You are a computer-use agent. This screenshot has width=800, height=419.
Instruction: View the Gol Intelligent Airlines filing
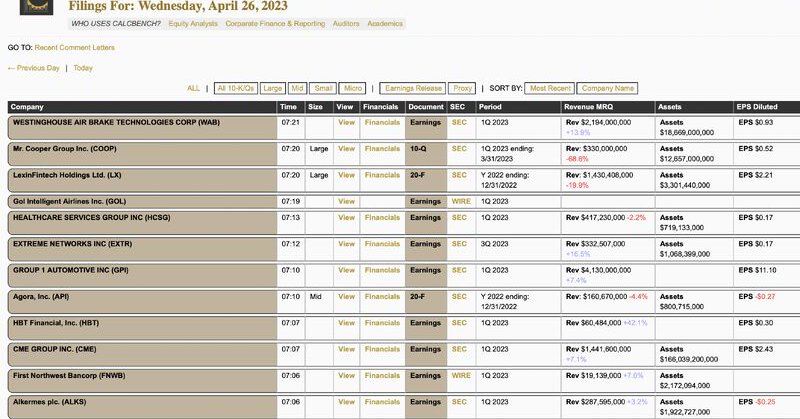[x=346, y=202]
